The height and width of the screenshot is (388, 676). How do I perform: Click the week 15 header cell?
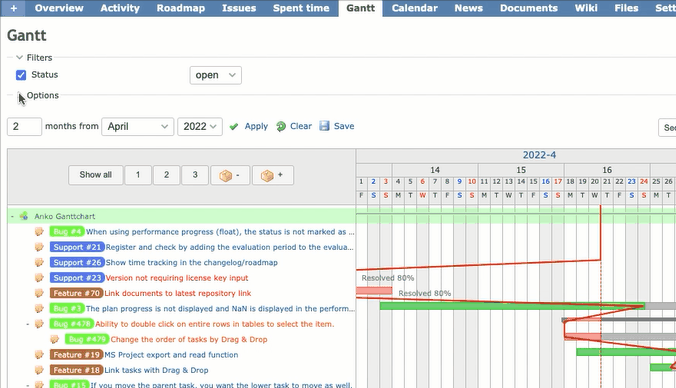521,170
